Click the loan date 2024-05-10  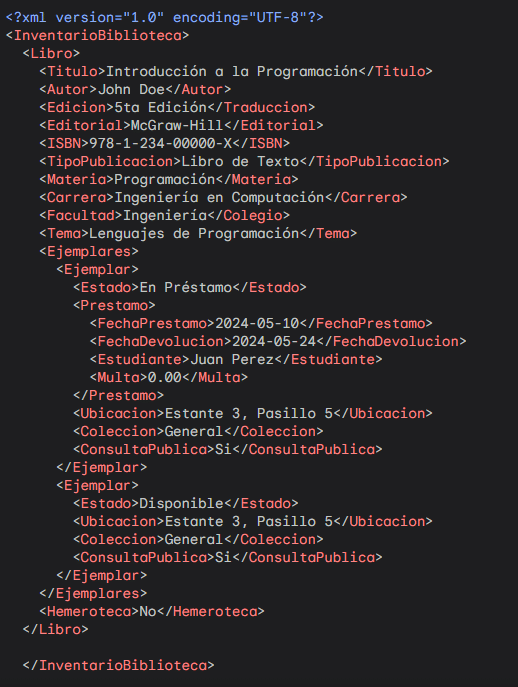257,323
